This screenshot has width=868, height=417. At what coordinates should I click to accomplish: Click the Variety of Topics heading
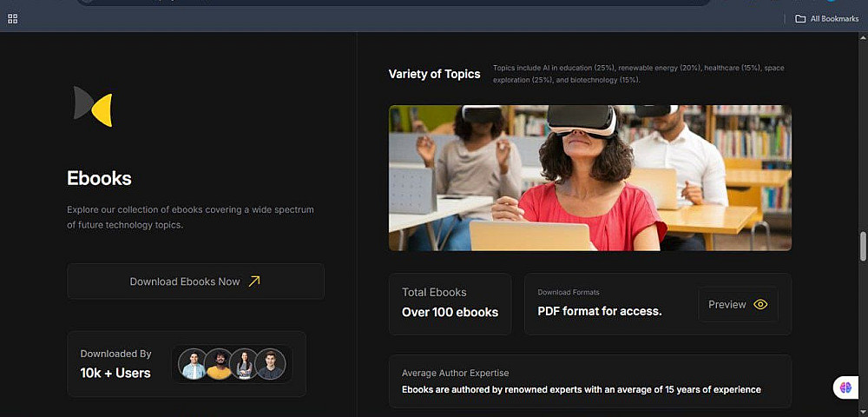tap(435, 74)
